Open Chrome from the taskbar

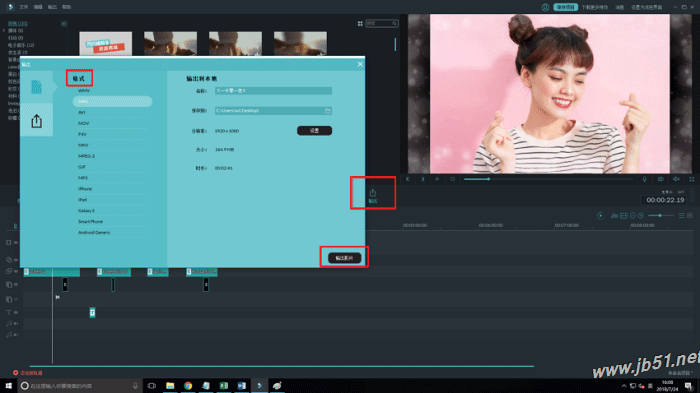point(188,385)
